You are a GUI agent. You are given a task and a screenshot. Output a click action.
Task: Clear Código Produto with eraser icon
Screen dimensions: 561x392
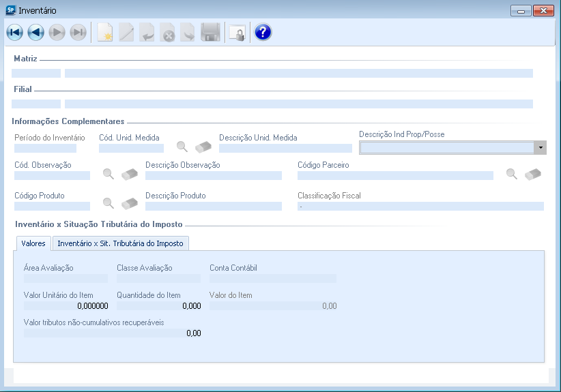[x=130, y=202]
